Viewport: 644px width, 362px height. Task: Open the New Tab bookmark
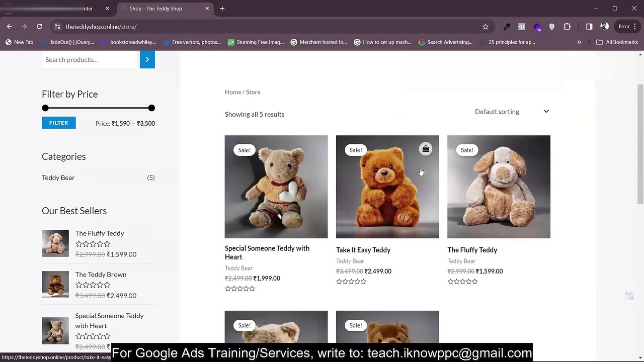[x=19, y=42]
